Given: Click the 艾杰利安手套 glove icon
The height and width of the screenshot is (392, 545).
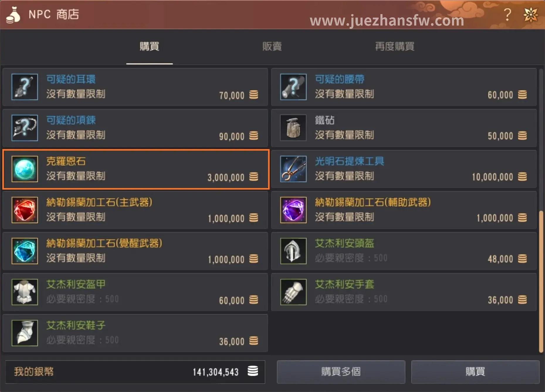Looking at the screenshot, I should pyautogui.click(x=293, y=292).
